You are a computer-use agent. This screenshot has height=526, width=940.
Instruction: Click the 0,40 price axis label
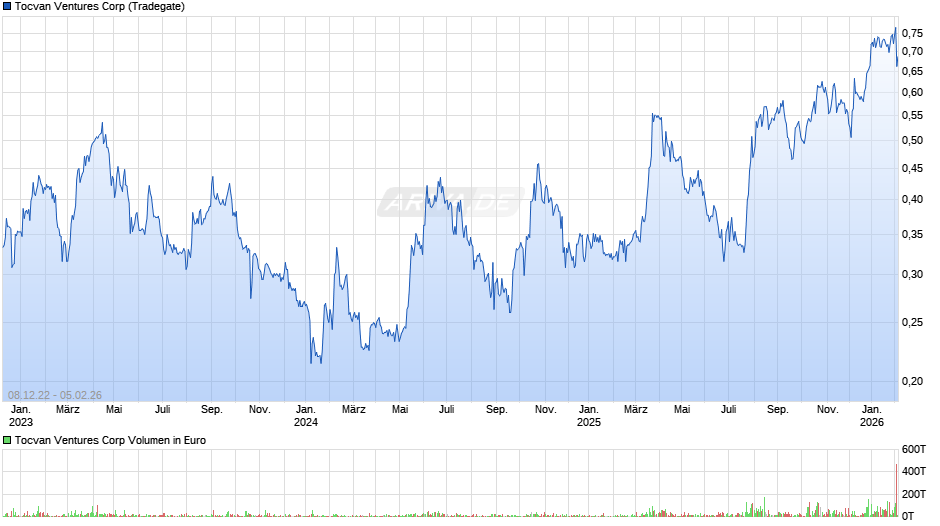pyautogui.click(x=912, y=199)
